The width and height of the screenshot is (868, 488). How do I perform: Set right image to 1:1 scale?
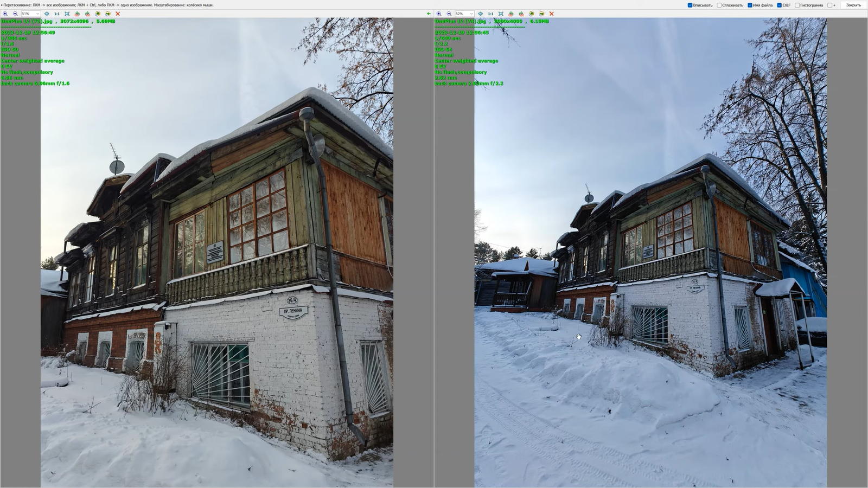(490, 14)
